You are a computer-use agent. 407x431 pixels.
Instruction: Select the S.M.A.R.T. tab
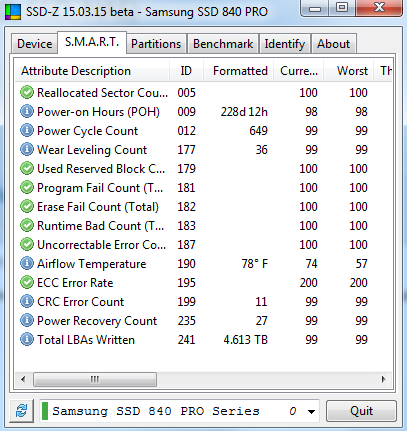click(92, 42)
